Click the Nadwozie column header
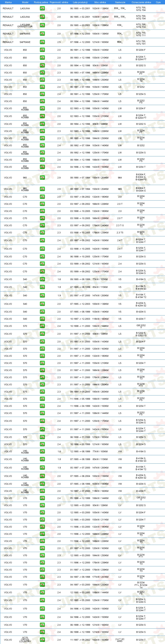 click(120, 2)
